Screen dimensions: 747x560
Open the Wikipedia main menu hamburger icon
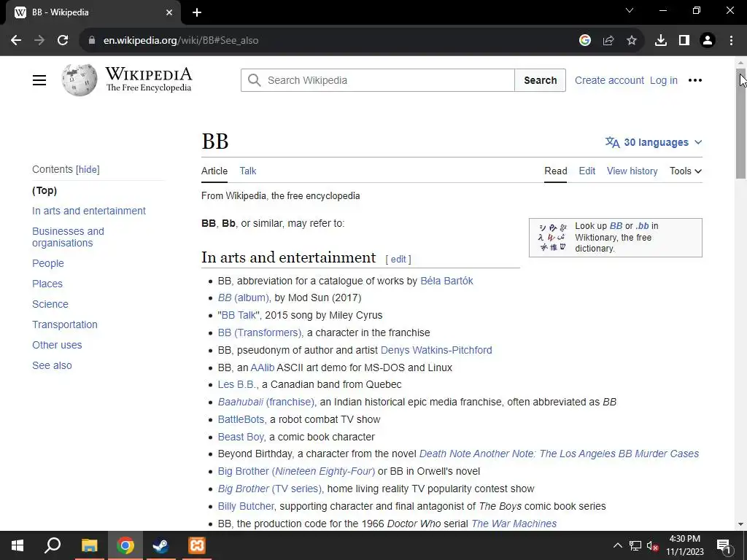(39, 80)
